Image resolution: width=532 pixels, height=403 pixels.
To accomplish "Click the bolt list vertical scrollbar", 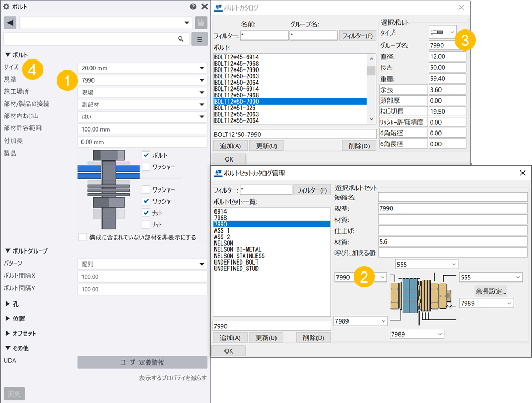I will [371, 89].
